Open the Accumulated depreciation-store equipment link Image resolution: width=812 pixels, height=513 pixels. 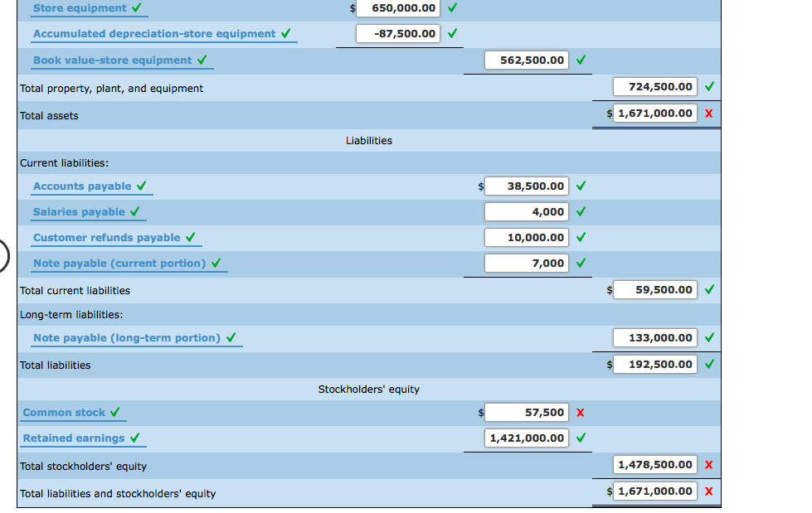coord(156,34)
